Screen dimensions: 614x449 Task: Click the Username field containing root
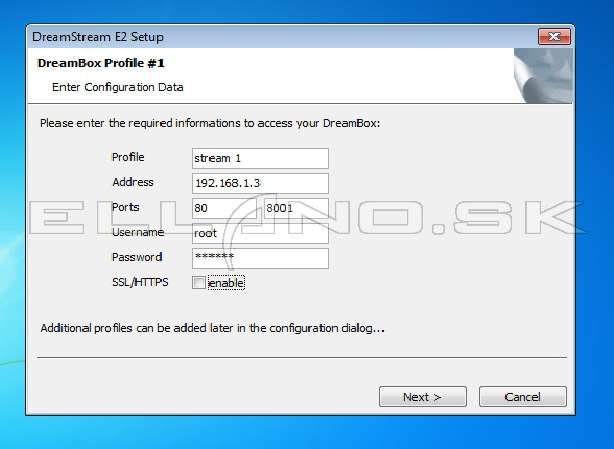[x=260, y=233]
